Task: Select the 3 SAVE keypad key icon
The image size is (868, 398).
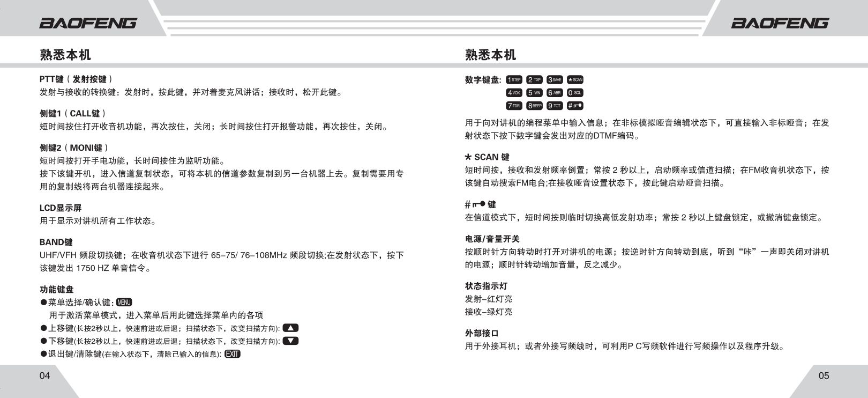Action: click(555, 80)
